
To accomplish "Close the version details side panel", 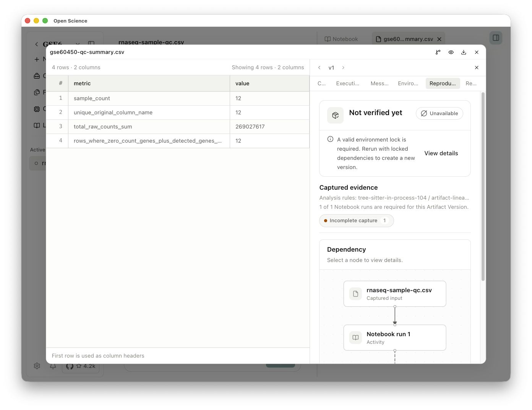I will coord(477,68).
